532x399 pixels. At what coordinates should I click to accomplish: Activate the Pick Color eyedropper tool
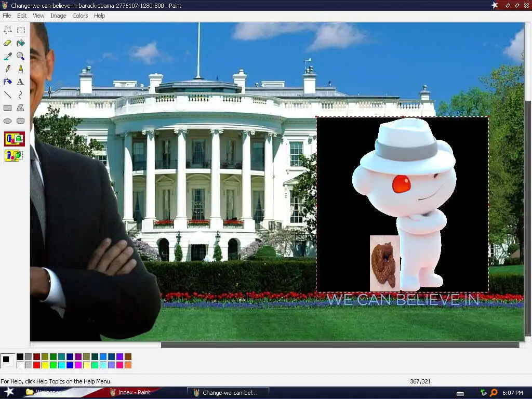7,56
